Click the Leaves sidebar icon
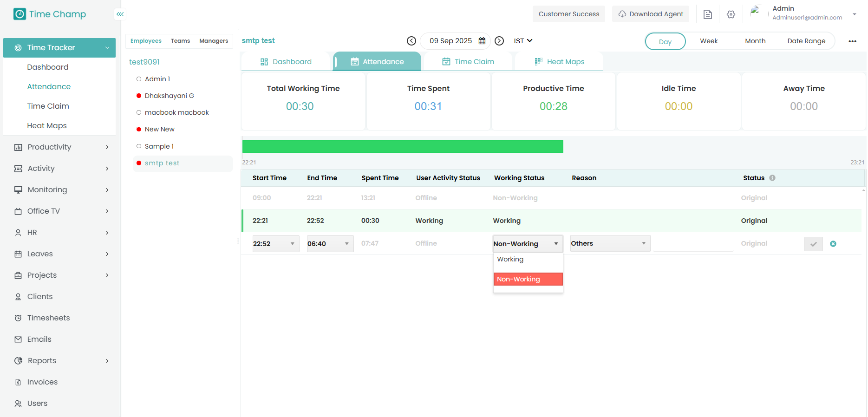This screenshot has width=868, height=417. tap(18, 254)
